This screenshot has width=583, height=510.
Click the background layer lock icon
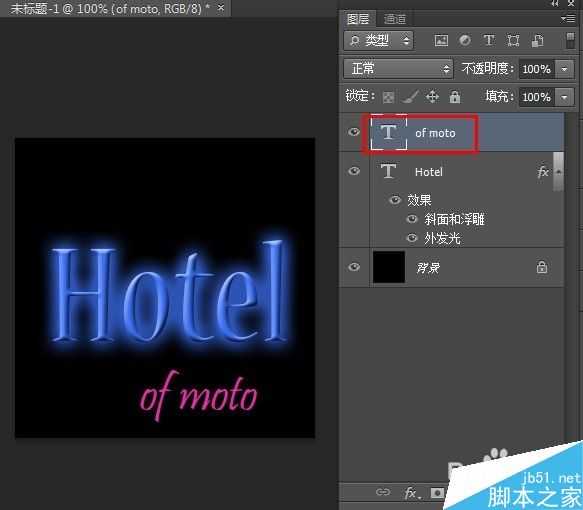(542, 267)
